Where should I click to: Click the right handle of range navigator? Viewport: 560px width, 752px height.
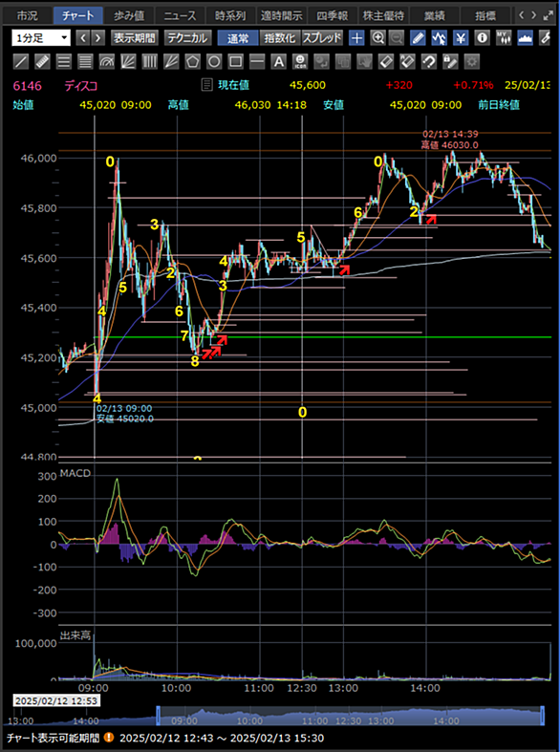(x=543, y=715)
